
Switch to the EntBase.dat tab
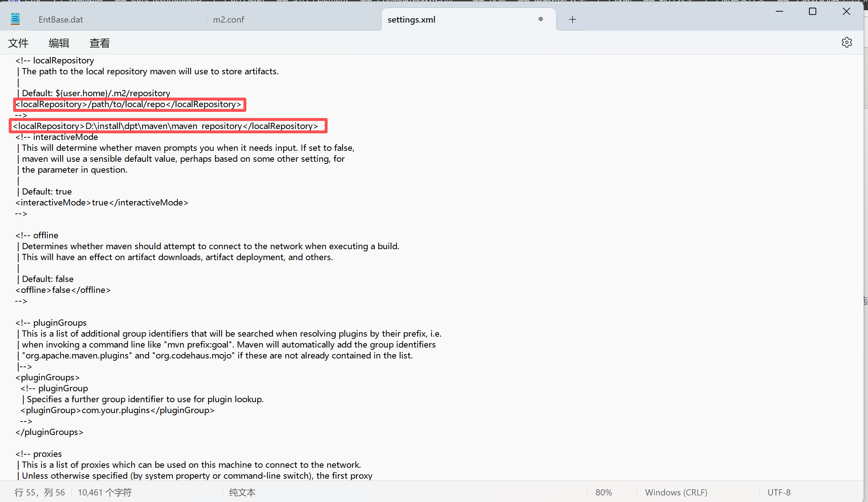point(61,20)
